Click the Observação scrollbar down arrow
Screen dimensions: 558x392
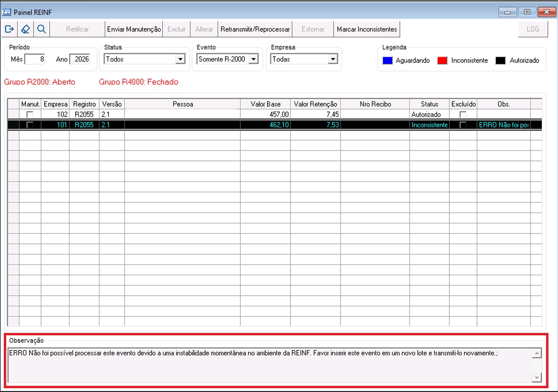point(537,377)
